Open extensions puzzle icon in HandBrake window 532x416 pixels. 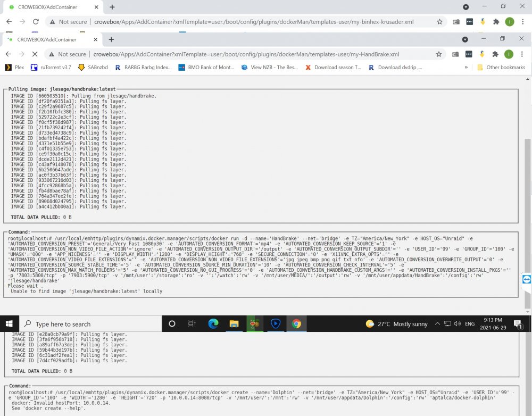click(x=495, y=54)
